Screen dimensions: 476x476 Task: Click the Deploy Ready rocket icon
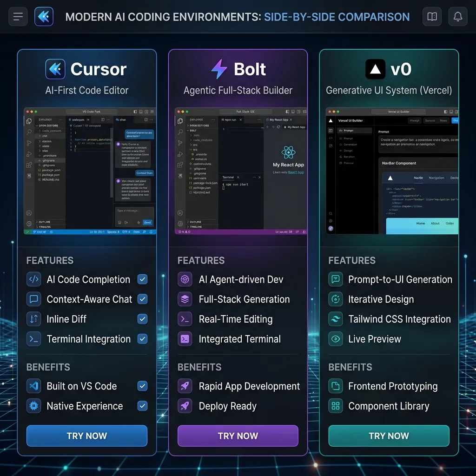185,406
